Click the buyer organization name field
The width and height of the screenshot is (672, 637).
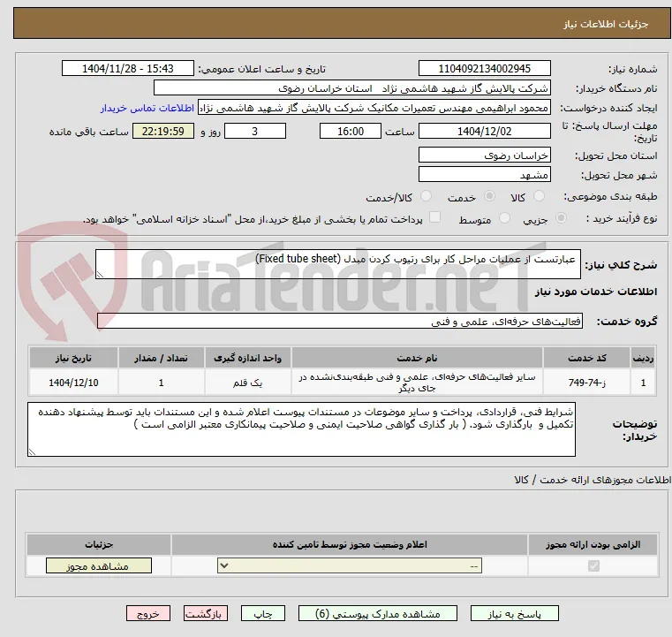[351, 88]
